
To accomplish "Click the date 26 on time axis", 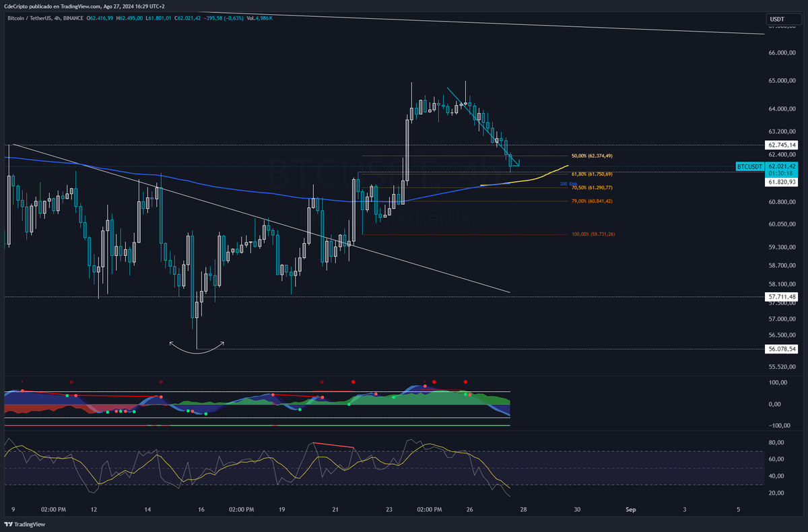I will pos(469,510).
